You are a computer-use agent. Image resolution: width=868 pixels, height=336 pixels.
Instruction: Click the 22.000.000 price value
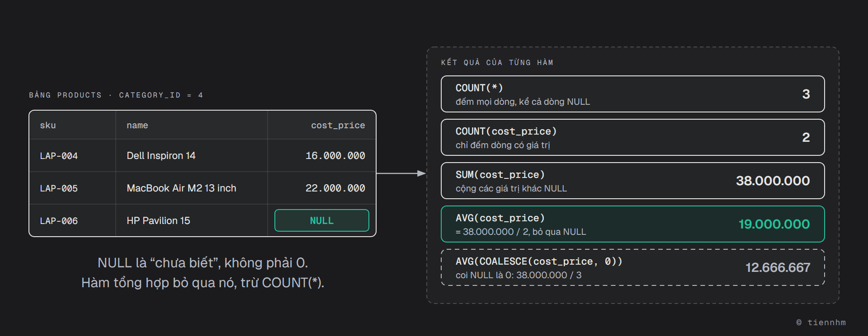click(x=335, y=188)
